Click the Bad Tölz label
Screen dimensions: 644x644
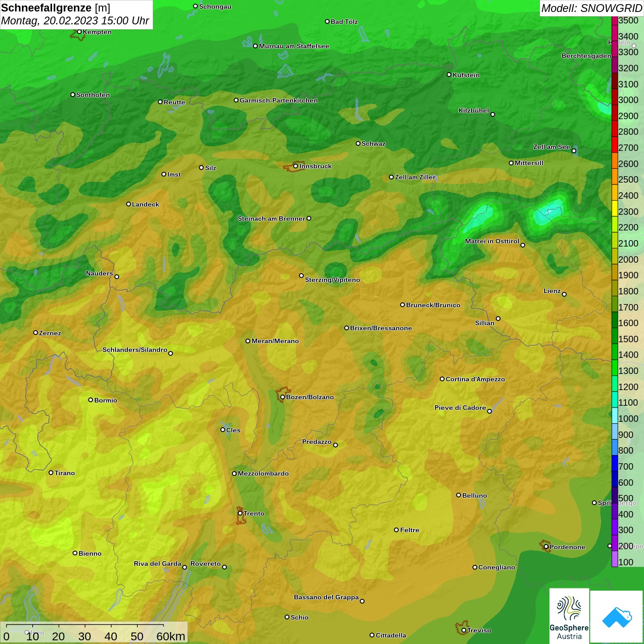[x=344, y=22]
